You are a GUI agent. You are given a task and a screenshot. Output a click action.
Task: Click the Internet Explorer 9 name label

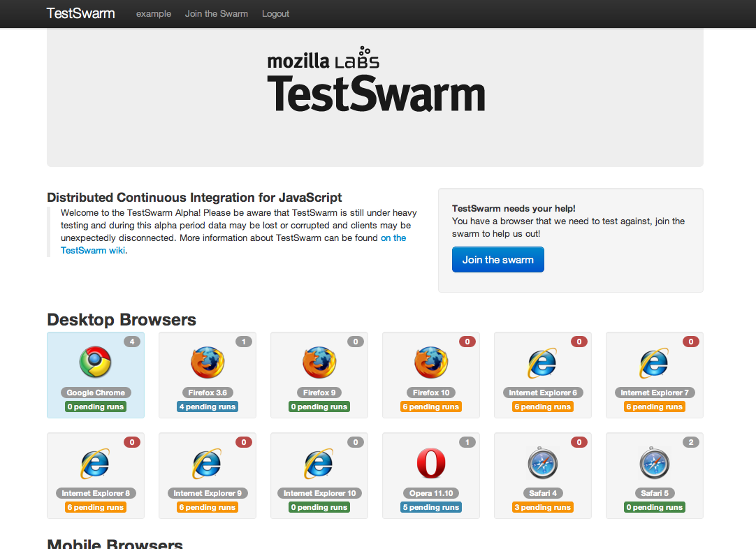208,493
